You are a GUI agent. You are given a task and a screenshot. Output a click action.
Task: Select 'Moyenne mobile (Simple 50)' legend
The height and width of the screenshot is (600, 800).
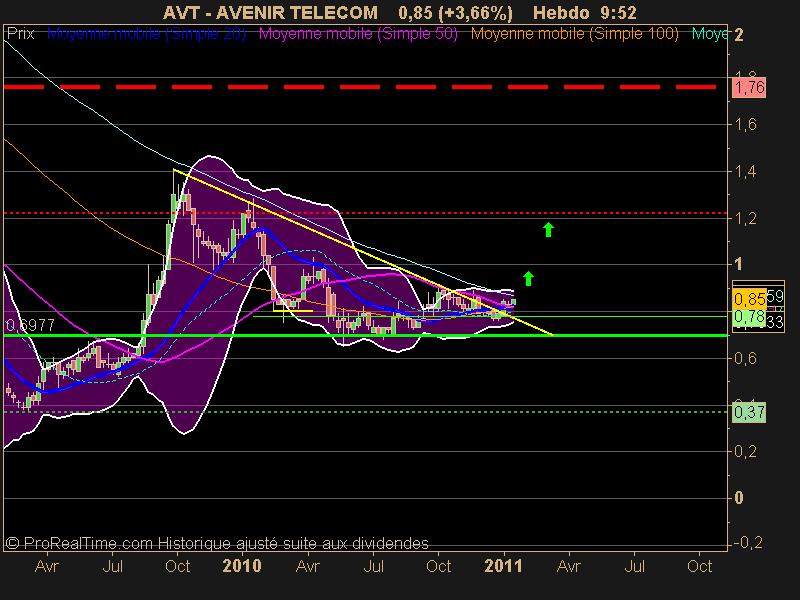click(x=358, y=34)
